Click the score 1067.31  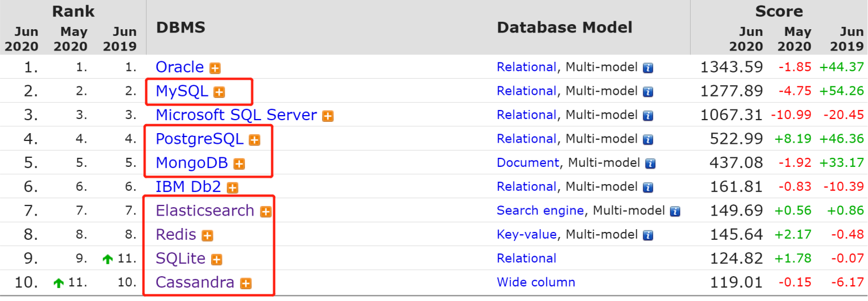732,115
